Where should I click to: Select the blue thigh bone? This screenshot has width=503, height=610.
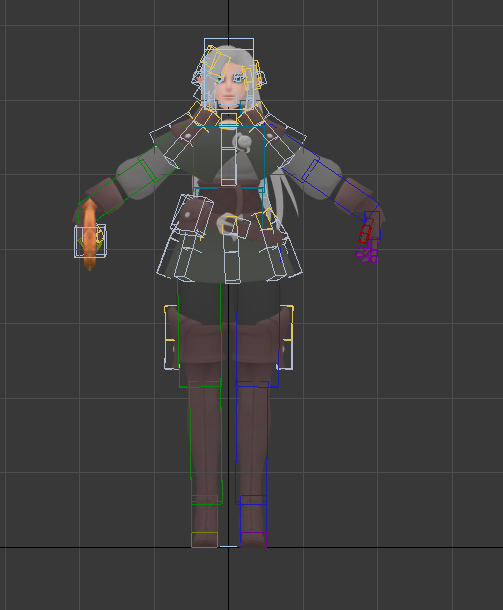(x=258, y=334)
